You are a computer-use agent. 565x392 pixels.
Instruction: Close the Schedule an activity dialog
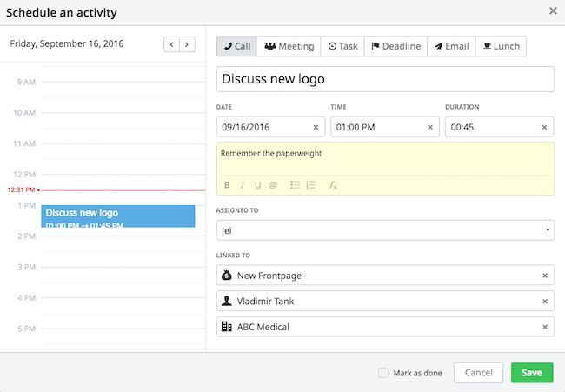pyautogui.click(x=553, y=10)
